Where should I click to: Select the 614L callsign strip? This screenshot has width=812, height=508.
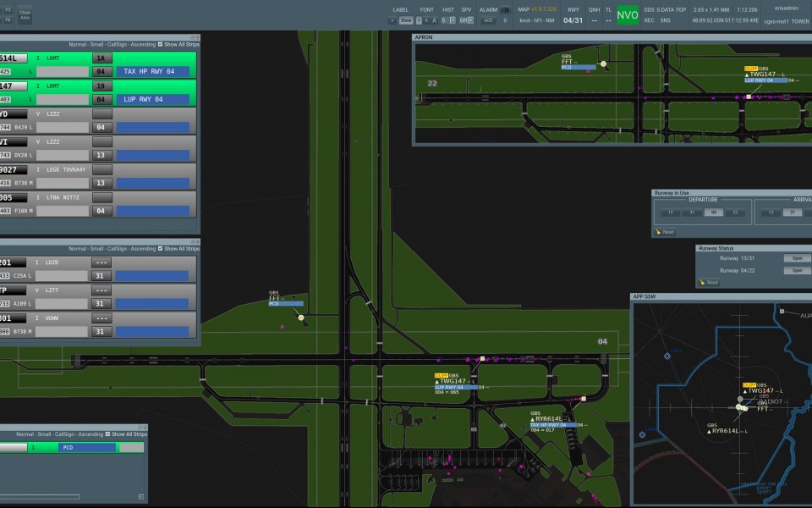(14, 58)
